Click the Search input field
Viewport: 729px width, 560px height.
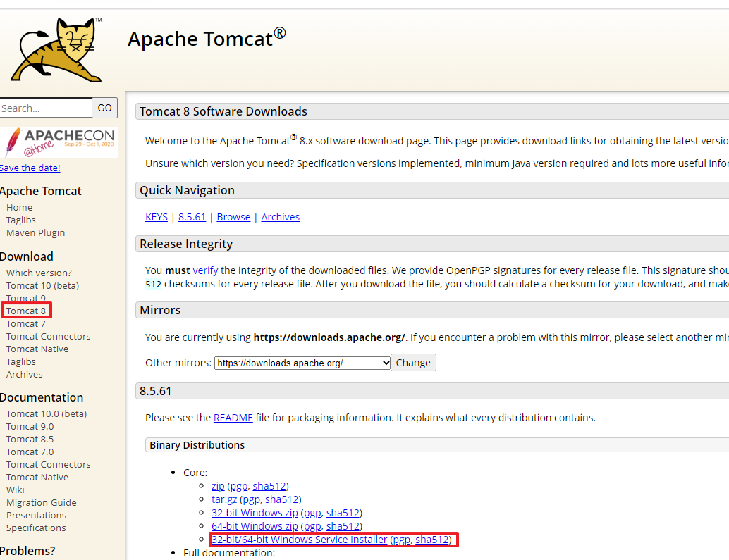click(46, 108)
